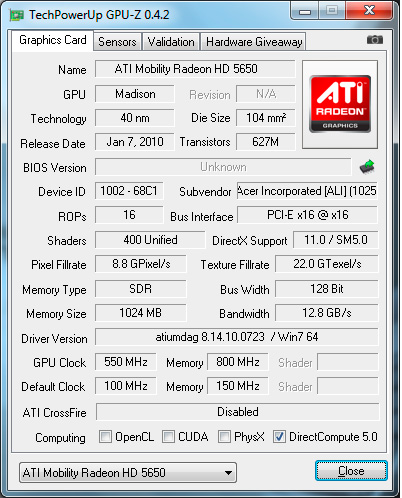Click the Technology value 40 nm

135,118
